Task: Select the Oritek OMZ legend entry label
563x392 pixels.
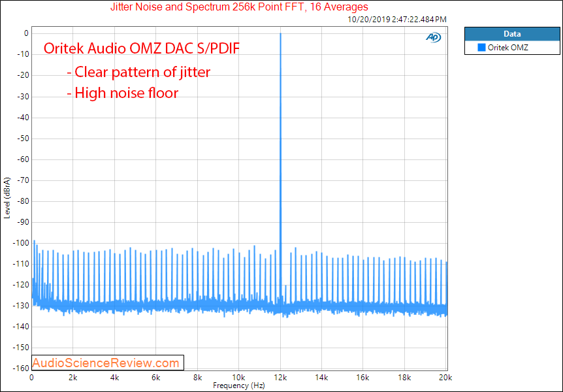Action: [507, 48]
